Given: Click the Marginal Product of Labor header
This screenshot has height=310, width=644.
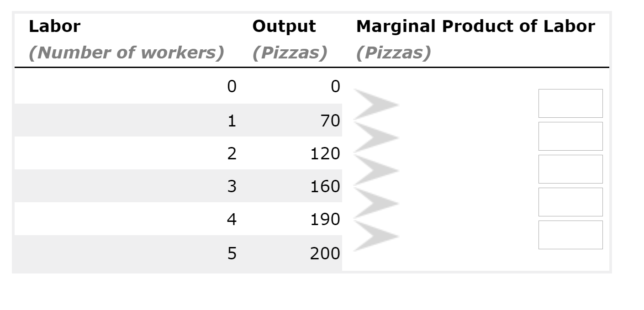Looking at the screenshot, I should (475, 26).
